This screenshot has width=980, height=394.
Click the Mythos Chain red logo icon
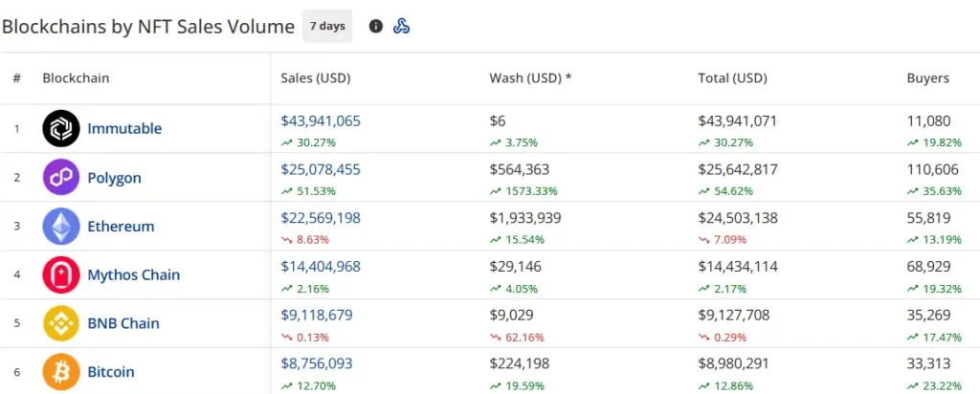pyautogui.click(x=60, y=274)
